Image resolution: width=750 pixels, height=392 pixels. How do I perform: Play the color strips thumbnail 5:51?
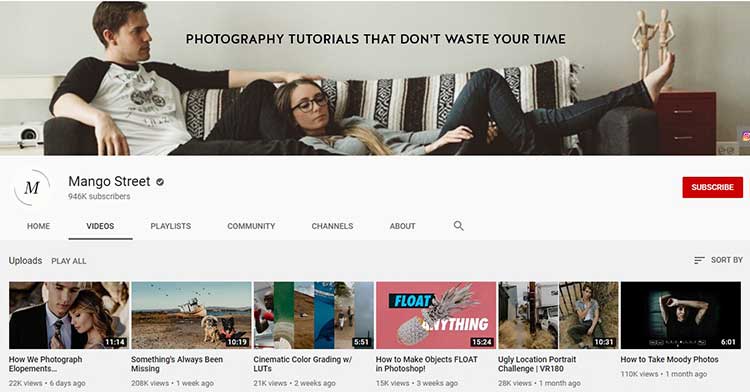click(x=314, y=315)
